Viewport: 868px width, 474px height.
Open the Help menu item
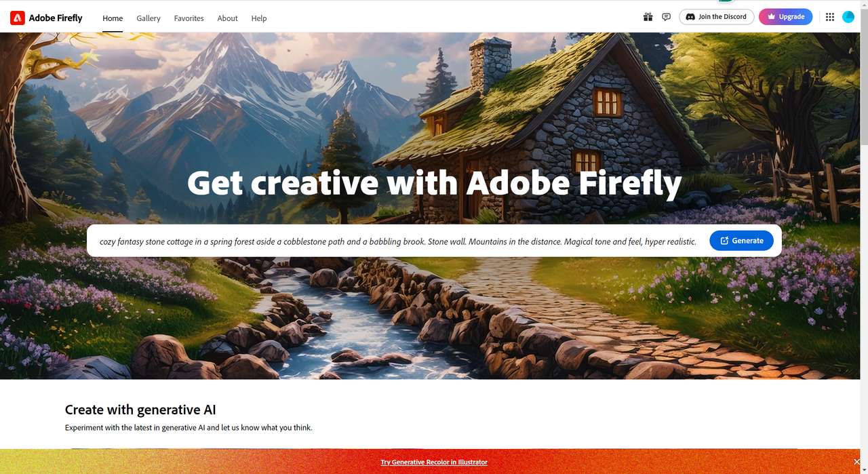[x=259, y=18]
